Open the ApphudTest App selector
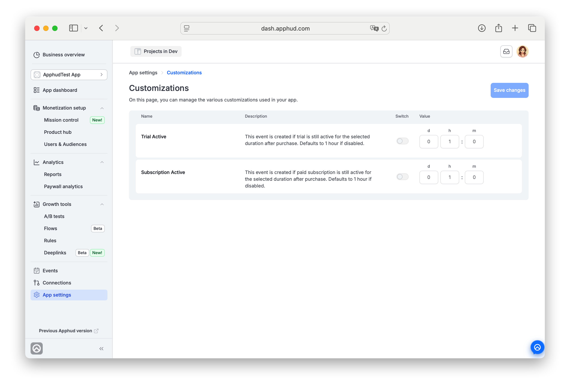Image resolution: width=570 pixels, height=392 pixels. (69, 74)
